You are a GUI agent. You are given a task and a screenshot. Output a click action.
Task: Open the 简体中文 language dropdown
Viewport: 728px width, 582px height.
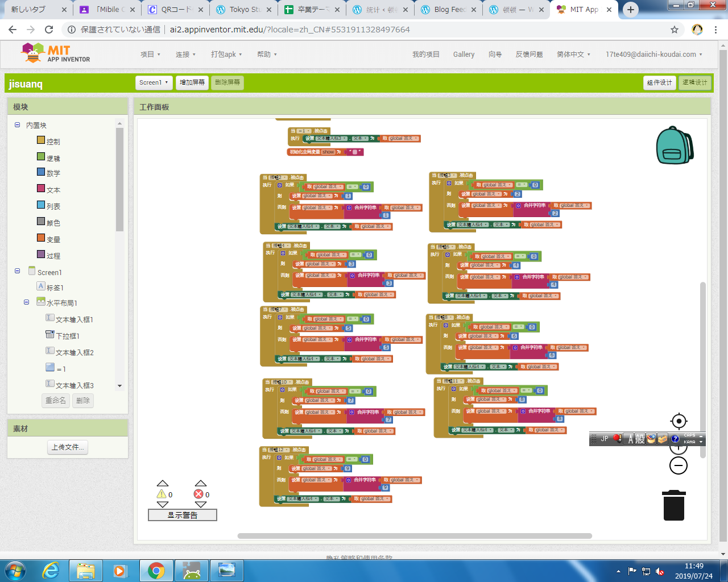(573, 55)
